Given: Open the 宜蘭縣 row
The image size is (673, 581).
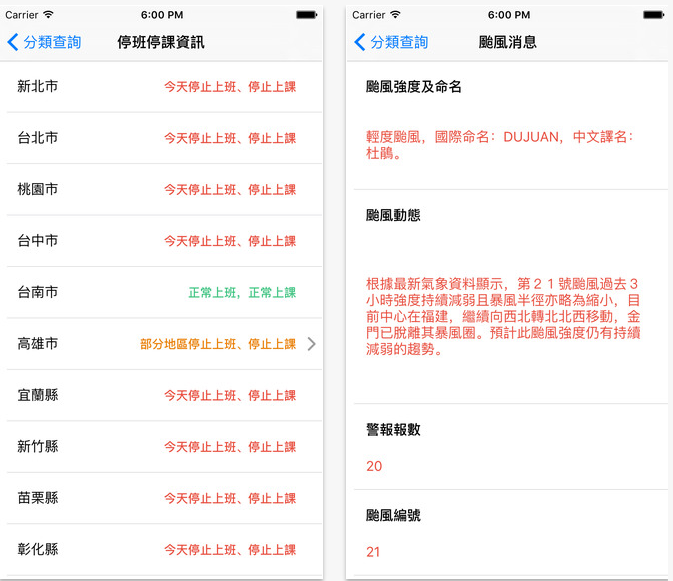Looking at the screenshot, I should coord(162,395).
